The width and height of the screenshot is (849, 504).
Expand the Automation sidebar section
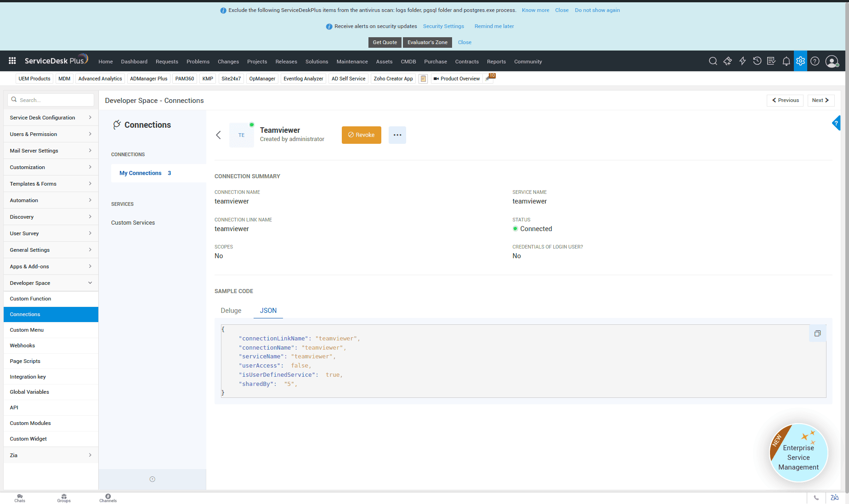click(51, 200)
